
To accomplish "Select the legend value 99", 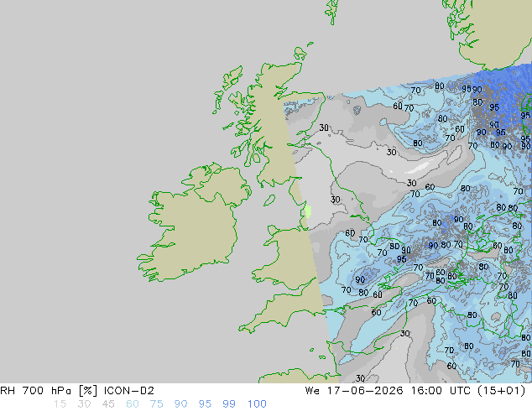I will coord(229,404).
